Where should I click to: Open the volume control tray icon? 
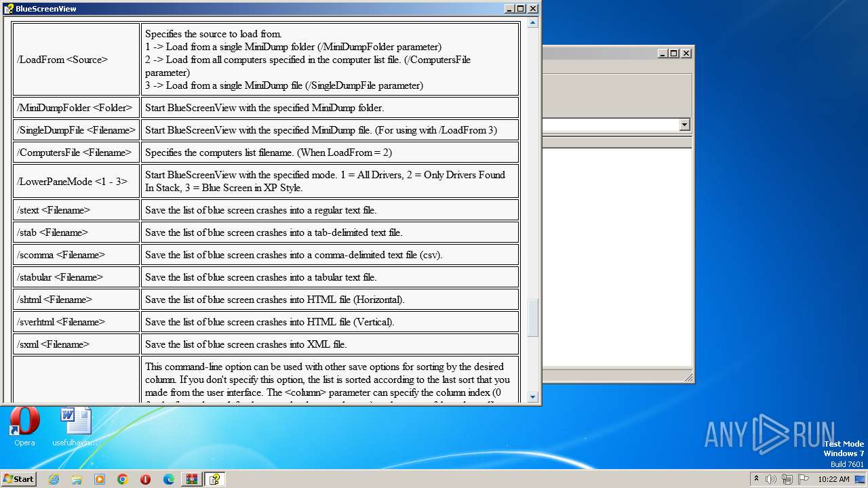(x=770, y=479)
